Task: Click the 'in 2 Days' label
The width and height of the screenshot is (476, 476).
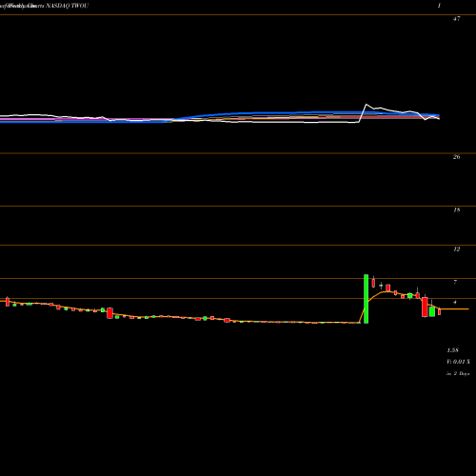Action: coord(458,373)
